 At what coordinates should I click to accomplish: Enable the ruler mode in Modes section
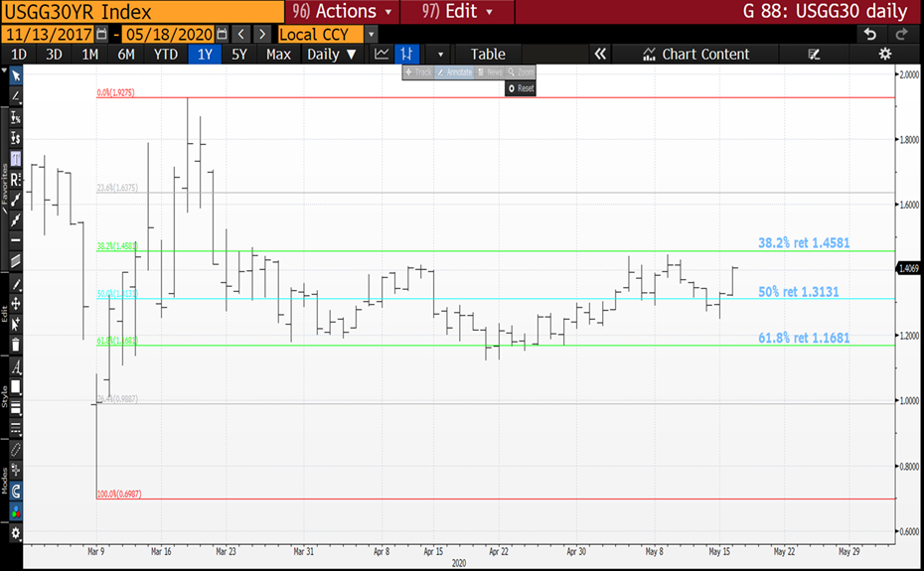(16, 450)
